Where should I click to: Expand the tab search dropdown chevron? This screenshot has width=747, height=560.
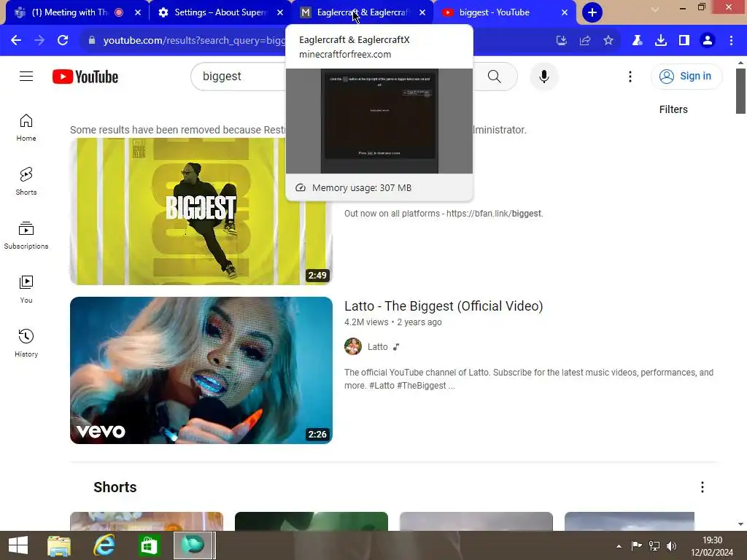point(655,9)
